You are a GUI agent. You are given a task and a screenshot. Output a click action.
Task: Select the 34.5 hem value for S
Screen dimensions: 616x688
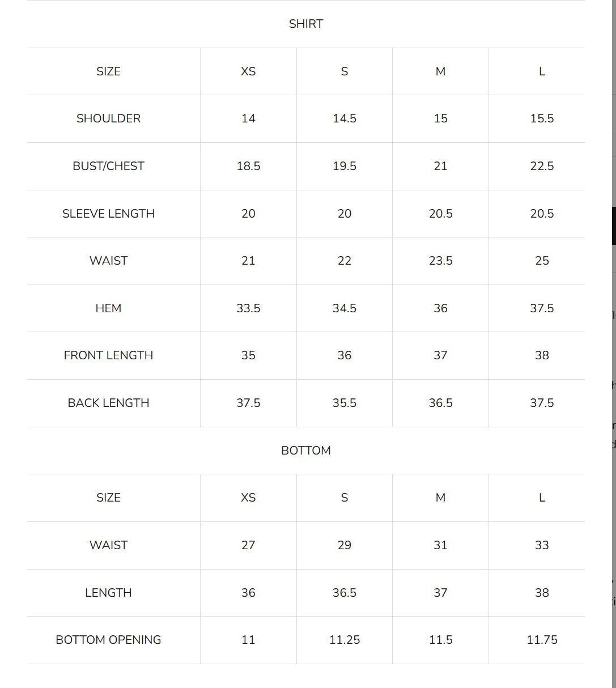pos(345,308)
